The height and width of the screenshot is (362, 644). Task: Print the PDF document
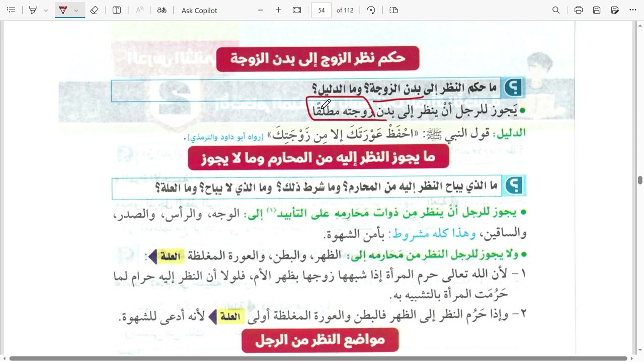click(x=579, y=10)
